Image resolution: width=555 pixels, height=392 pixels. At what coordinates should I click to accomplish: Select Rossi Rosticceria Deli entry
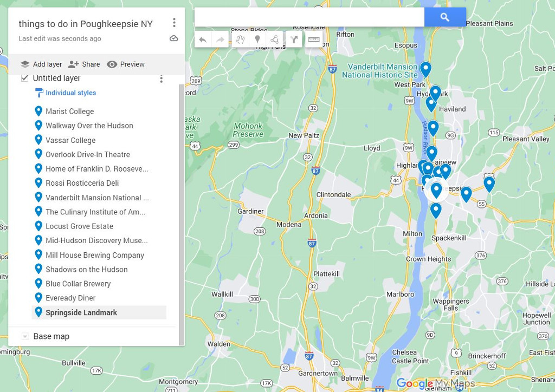[82, 183]
